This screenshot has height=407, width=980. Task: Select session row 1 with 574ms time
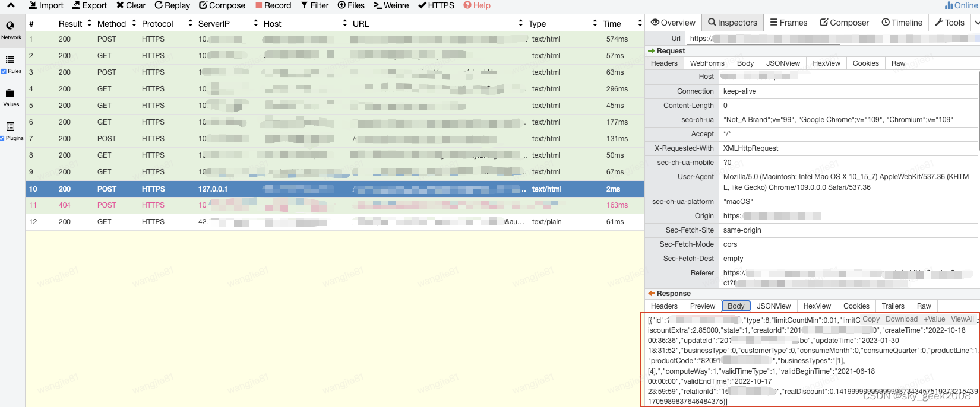pyautogui.click(x=335, y=39)
